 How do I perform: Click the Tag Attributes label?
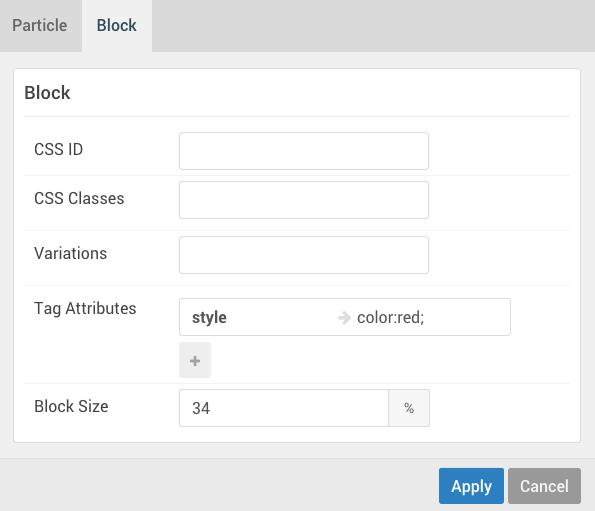pos(85,308)
